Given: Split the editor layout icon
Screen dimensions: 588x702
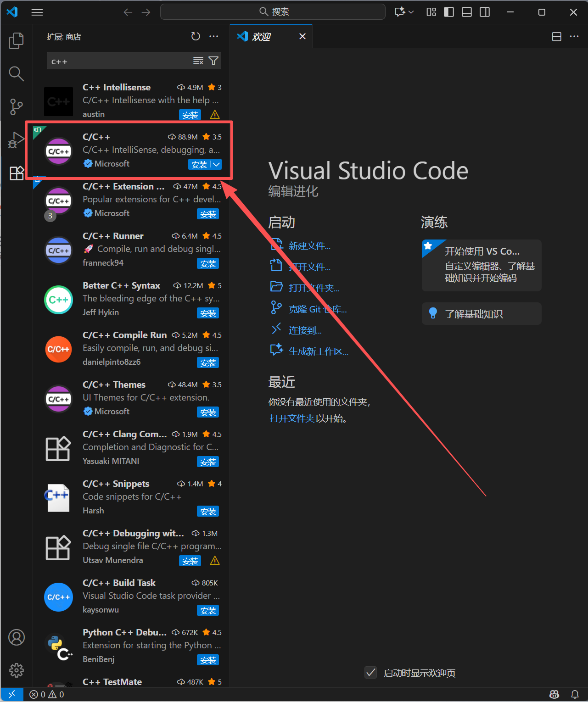Looking at the screenshot, I should click(x=557, y=37).
